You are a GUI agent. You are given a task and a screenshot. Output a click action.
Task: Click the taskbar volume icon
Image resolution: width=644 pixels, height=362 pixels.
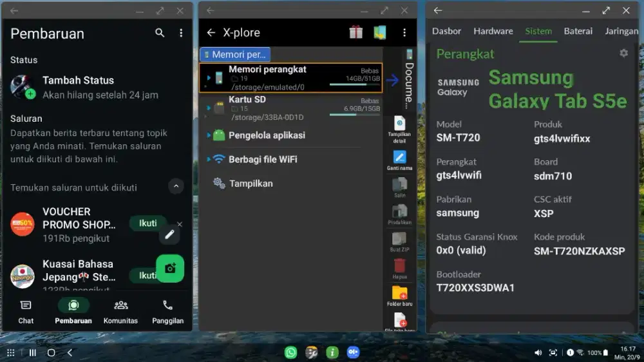538,352
